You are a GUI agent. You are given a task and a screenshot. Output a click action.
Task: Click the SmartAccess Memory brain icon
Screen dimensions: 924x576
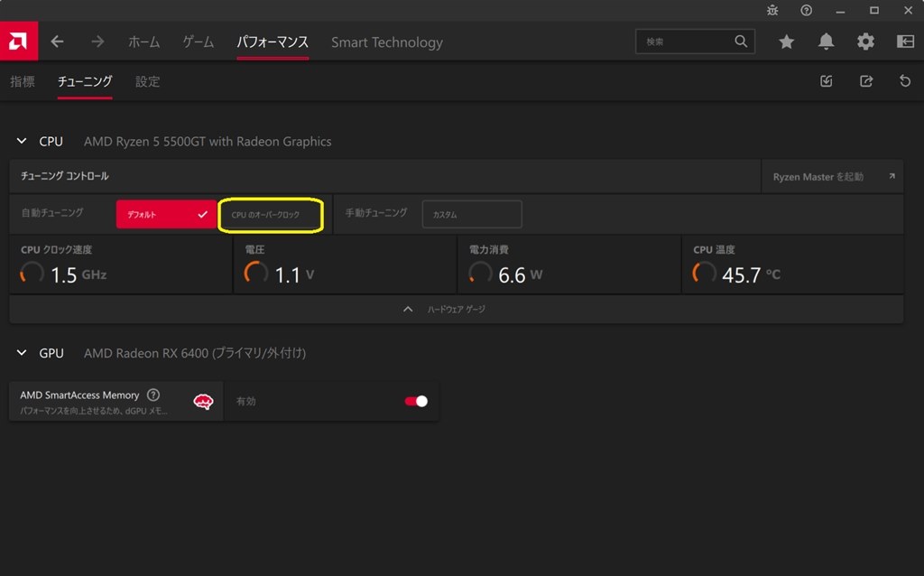(x=203, y=402)
